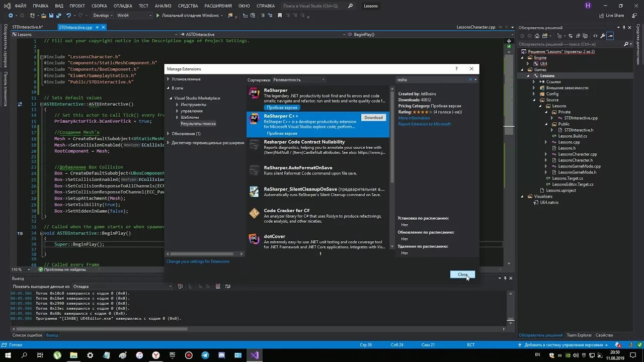Click the Code Cracker for C# icon
644x362 pixels.
(254, 214)
